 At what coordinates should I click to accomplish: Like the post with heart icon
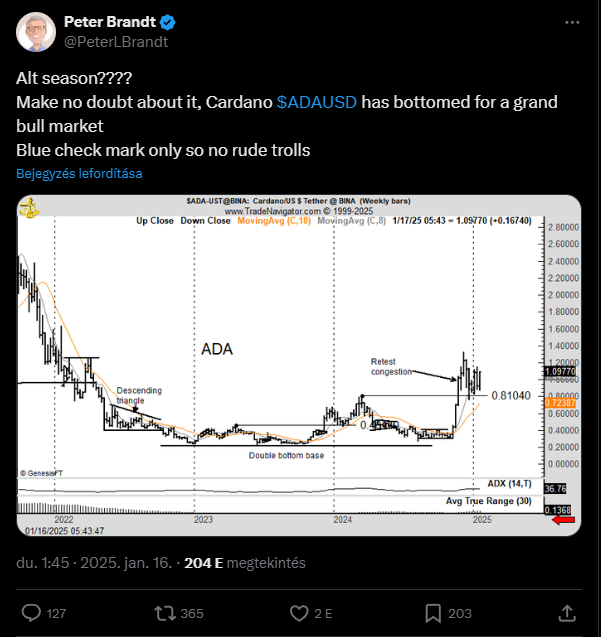click(299, 613)
